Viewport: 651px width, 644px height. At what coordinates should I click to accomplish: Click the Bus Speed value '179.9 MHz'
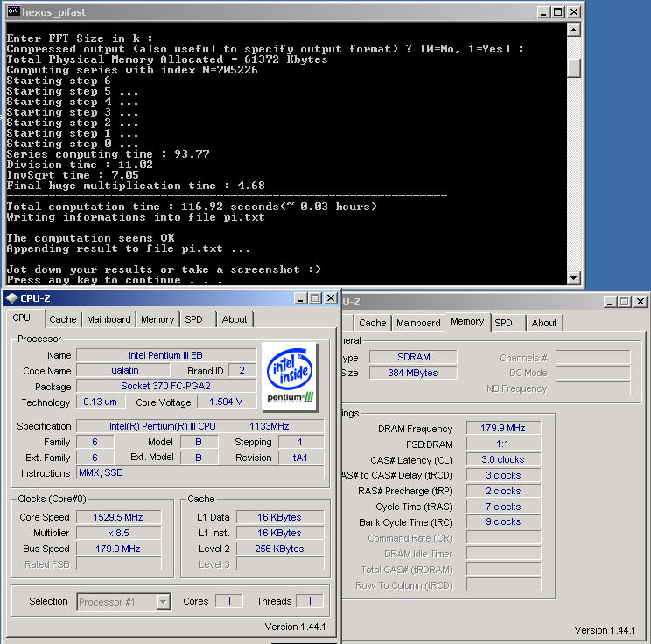click(118, 549)
